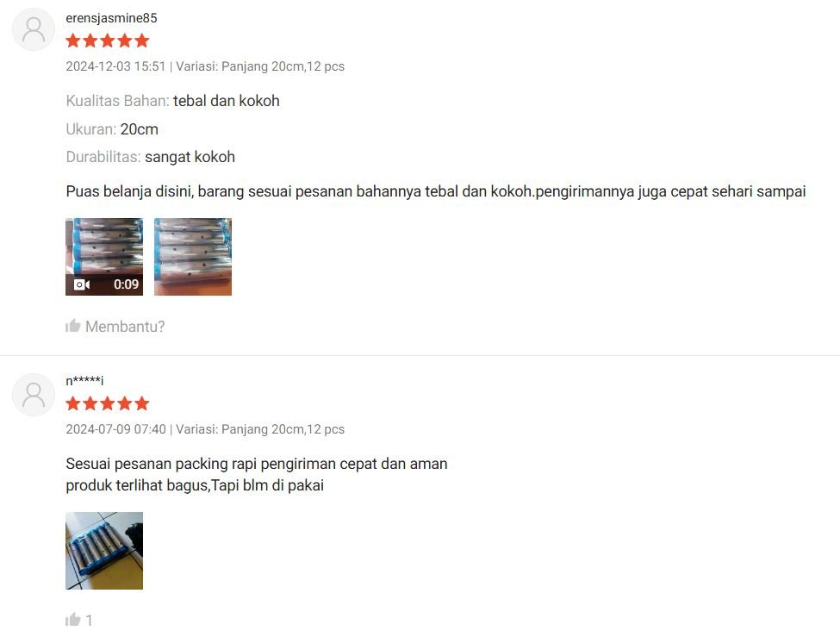Click the Durabilitas sangat kokoh line

pyautogui.click(x=151, y=157)
